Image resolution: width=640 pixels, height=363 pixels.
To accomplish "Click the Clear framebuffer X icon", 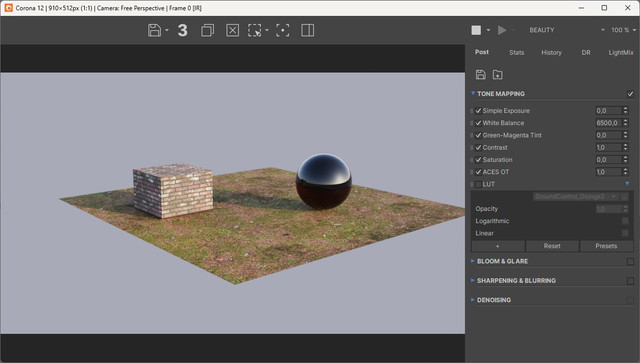I will (x=233, y=30).
